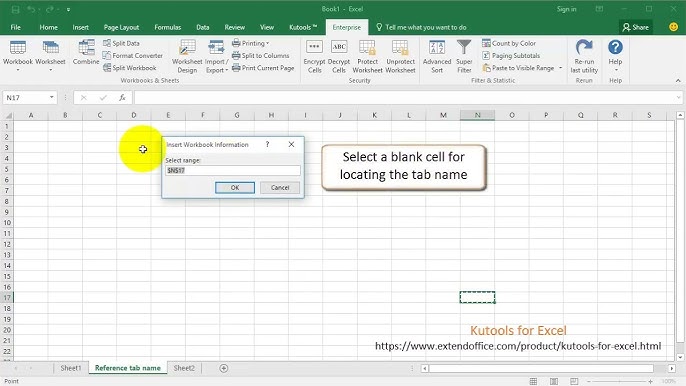Open the Name Box dropdown arrow
Screen dimensions: 686x386
click(52, 97)
